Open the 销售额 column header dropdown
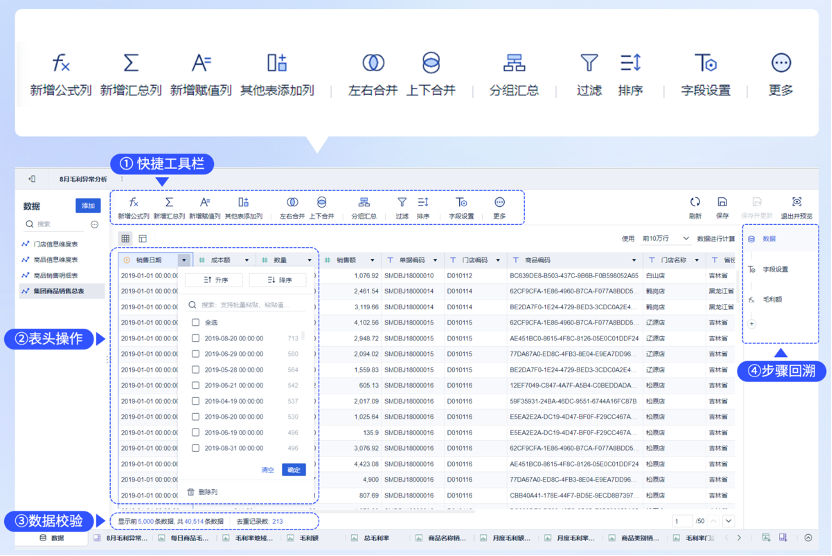This screenshot has height=556, width=832. pos(372,260)
